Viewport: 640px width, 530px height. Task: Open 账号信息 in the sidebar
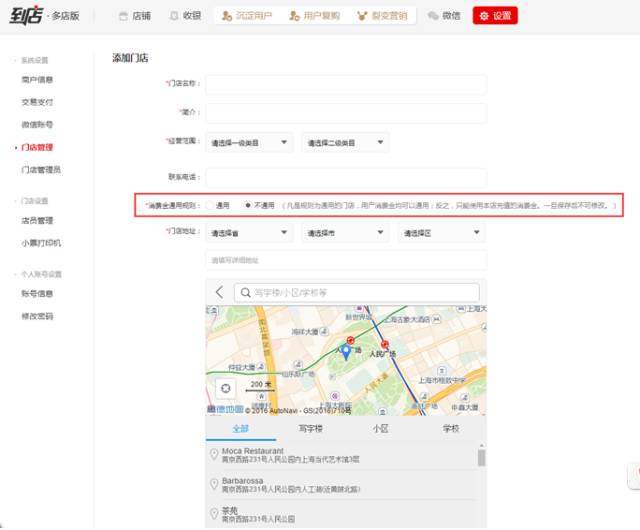(x=37, y=294)
